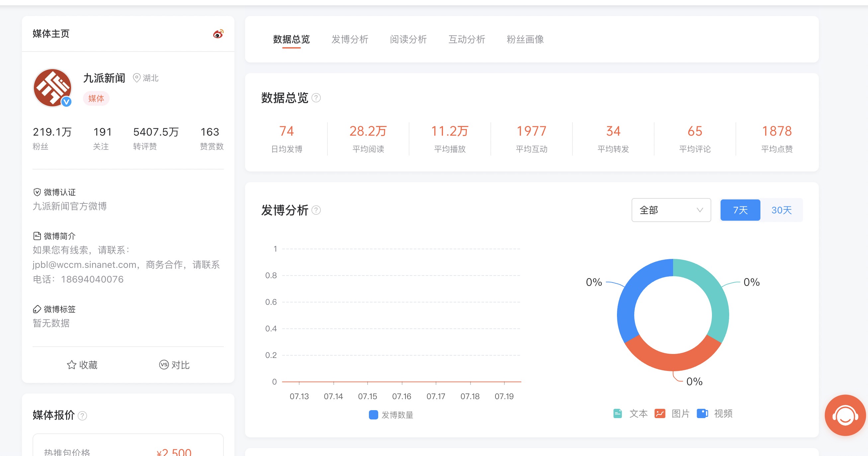Switch to the 阅读分析 tab
Screen dimensions: 868x456
[408, 40]
